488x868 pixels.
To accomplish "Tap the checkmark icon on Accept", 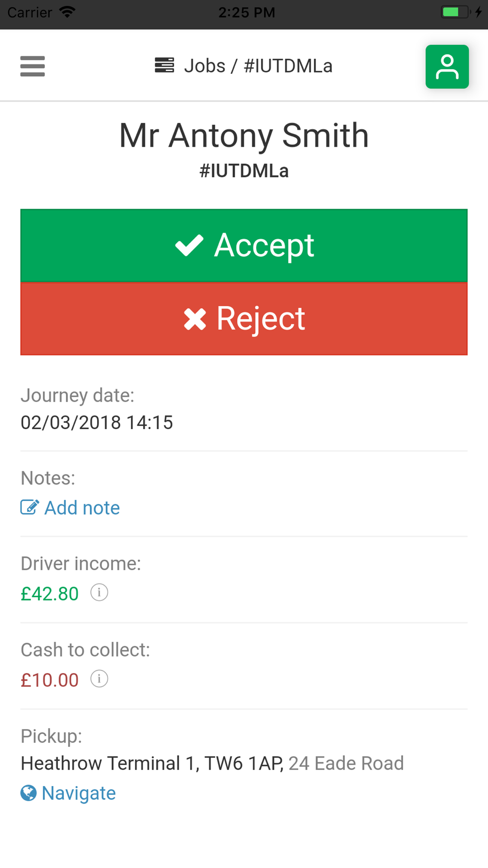I will pos(189,245).
